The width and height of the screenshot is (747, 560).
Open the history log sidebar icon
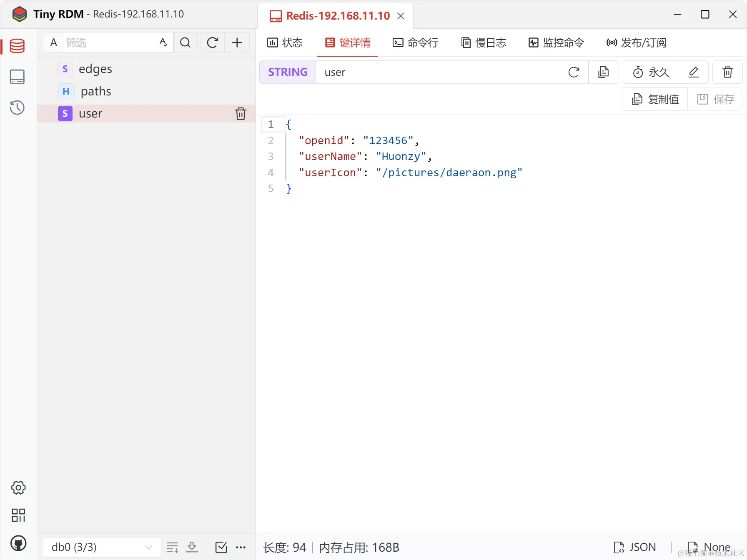pos(18,107)
